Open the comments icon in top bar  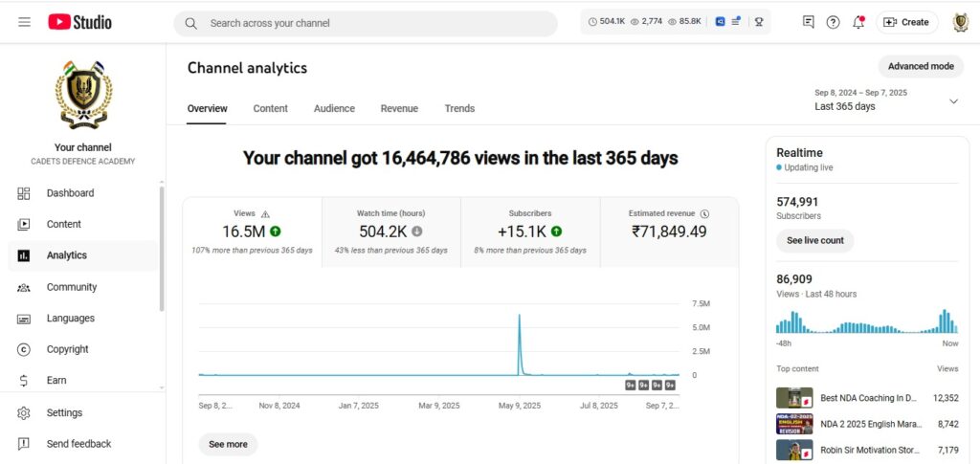click(x=809, y=22)
